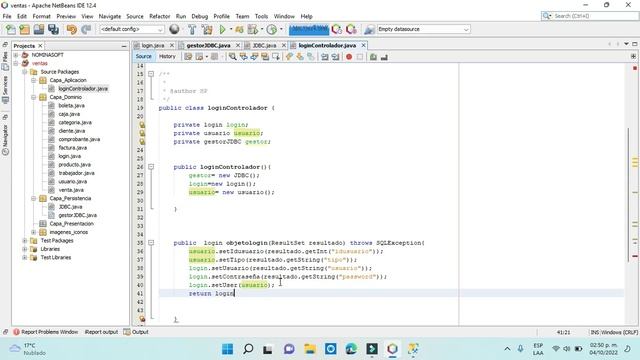Screen dimensions: 640x360
Task: Open the Navigate menu
Action: point(110,16)
